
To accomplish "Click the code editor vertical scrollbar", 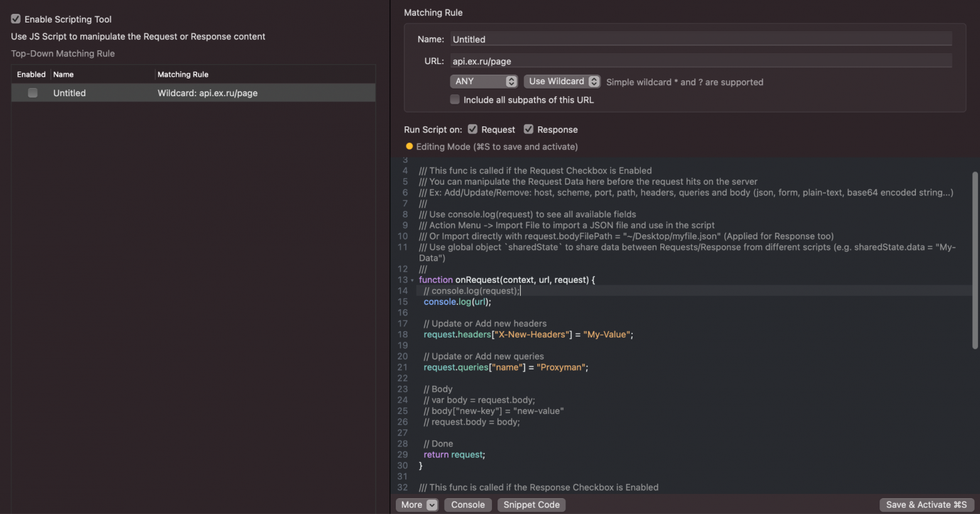I will click(975, 260).
